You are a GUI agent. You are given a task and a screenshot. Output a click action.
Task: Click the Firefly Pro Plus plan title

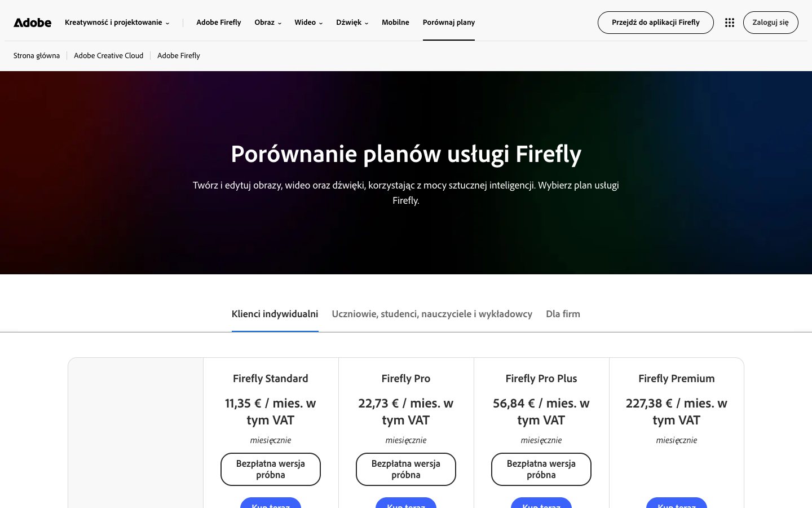pos(541,379)
